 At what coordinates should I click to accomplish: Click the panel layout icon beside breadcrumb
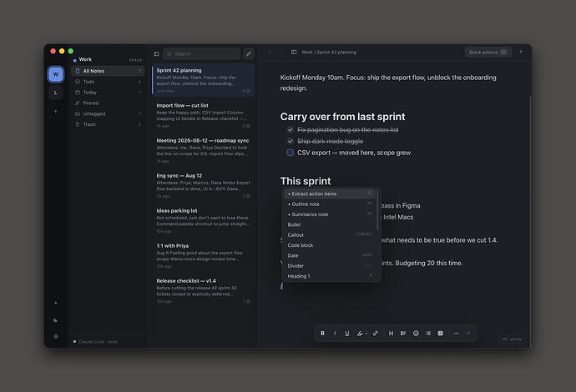click(294, 52)
